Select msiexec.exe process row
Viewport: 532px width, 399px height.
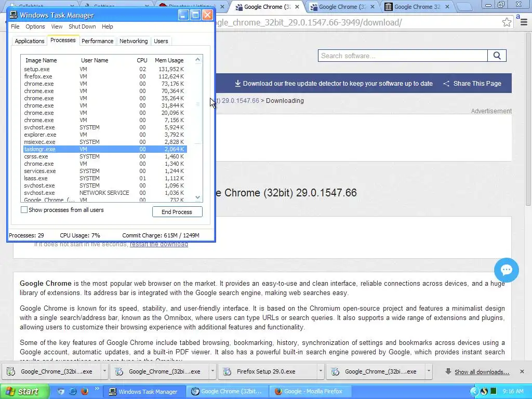(x=105, y=142)
